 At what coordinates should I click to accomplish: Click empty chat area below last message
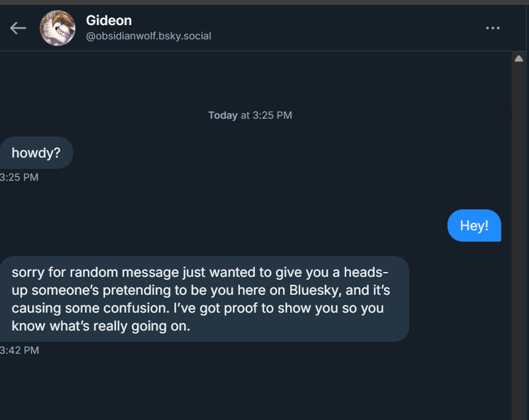point(251,388)
